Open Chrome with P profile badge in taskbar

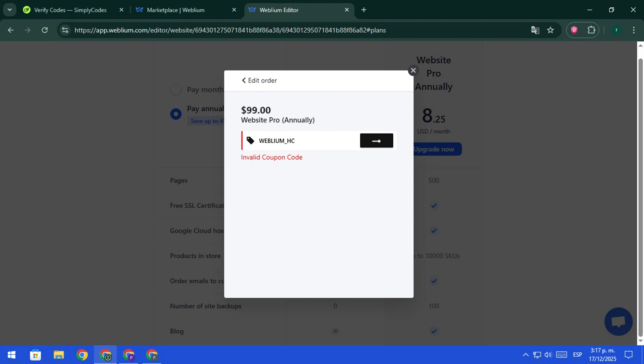[128, 355]
